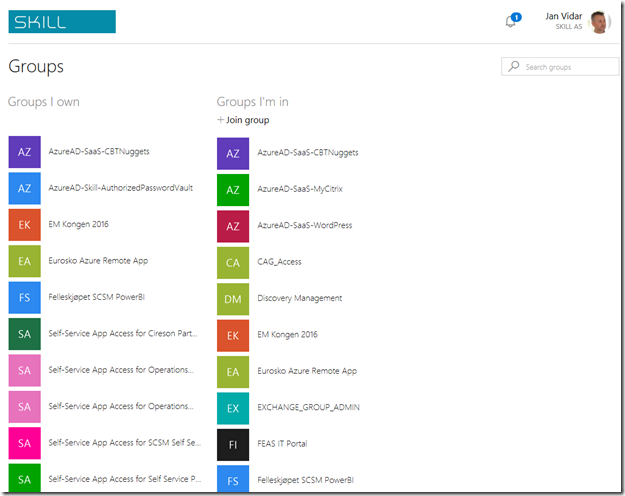Open EXCHANGE_GROUP_ADMIN group name

click(309, 407)
